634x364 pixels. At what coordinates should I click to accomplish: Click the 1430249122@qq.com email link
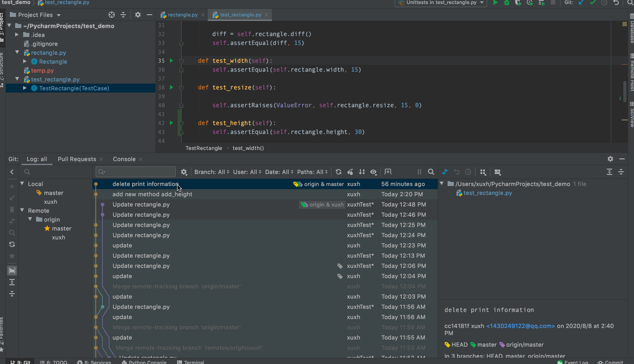pyautogui.click(x=521, y=326)
